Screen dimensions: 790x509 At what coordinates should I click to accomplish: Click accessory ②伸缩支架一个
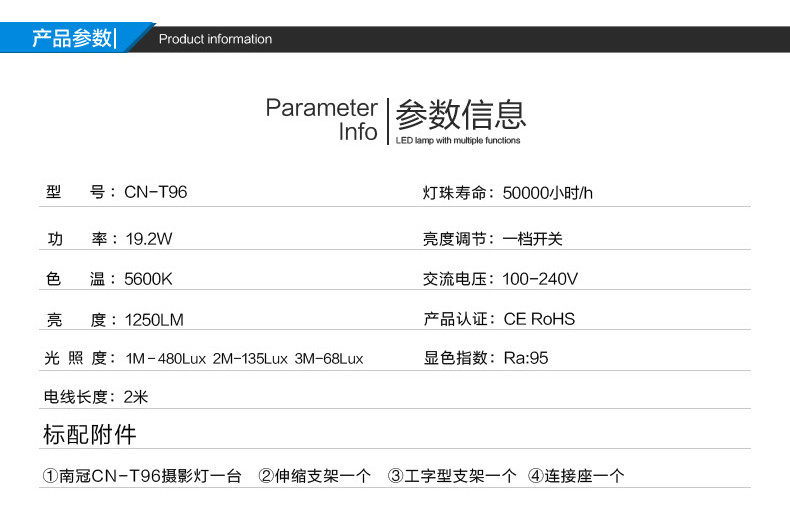(314, 476)
